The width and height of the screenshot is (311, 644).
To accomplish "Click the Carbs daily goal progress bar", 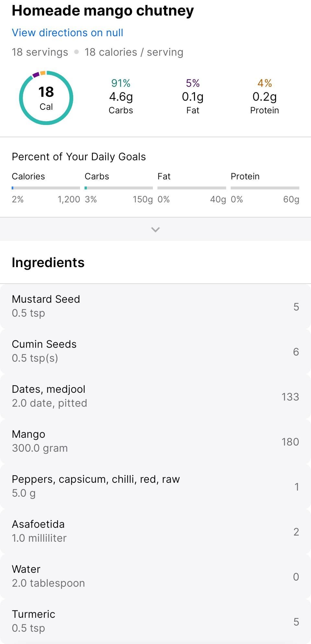I will (x=119, y=188).
